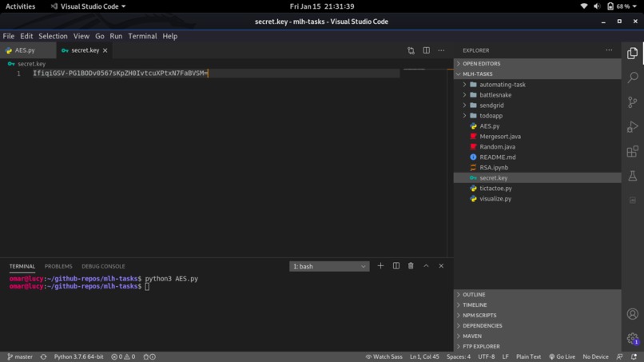This screenshot has height=362, width=644.
Task: Change the UTF-8 file encoding
Action: point(487,356)
